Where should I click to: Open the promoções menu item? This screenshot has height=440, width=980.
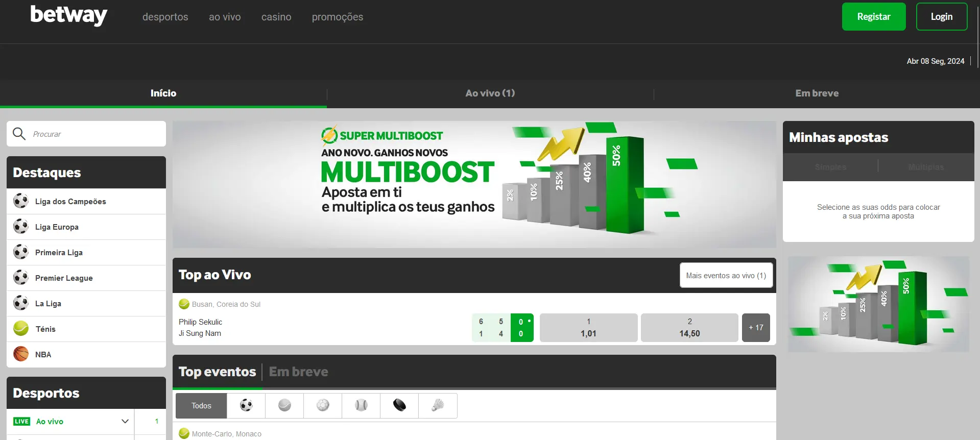[338, 17]
